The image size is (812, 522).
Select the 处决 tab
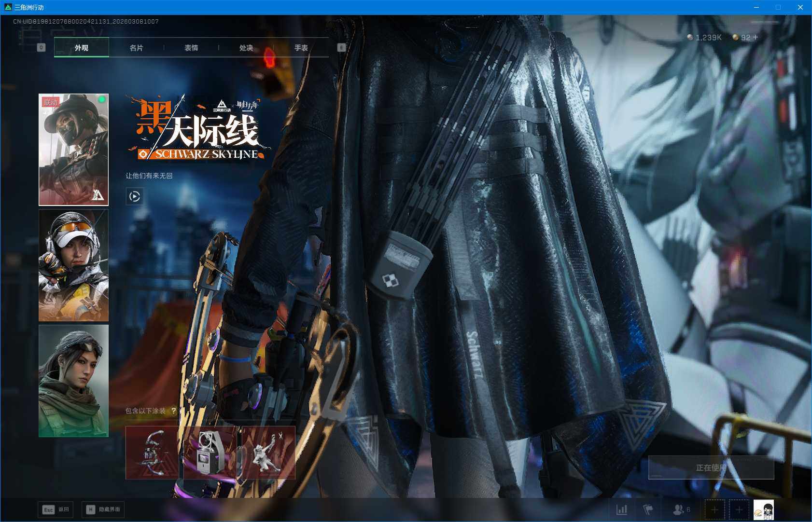pyautogui.click(x=247, y=47)
